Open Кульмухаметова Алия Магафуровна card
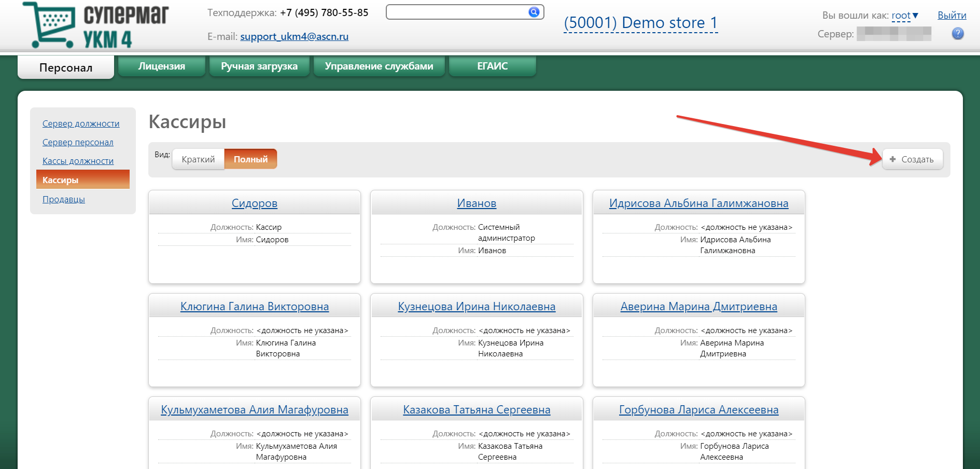The height and width of the screenshot is (469, 980). (x=255, y=410)
